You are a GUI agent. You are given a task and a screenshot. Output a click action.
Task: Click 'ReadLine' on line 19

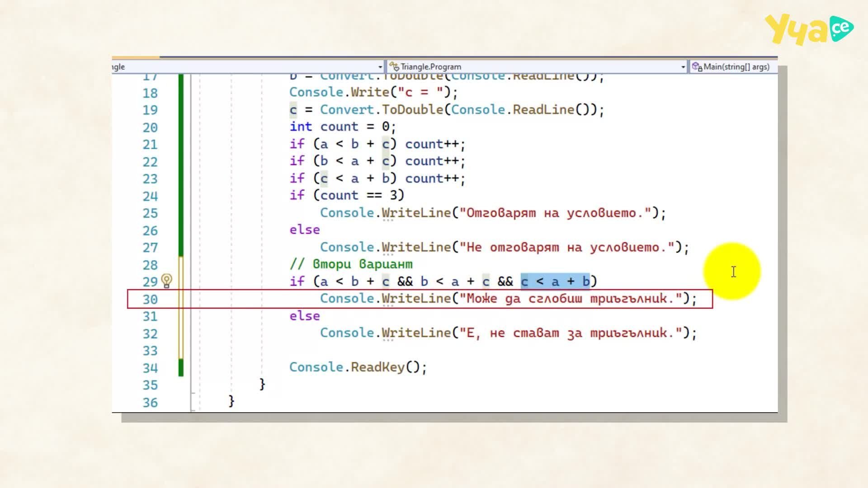pos(543,109)
